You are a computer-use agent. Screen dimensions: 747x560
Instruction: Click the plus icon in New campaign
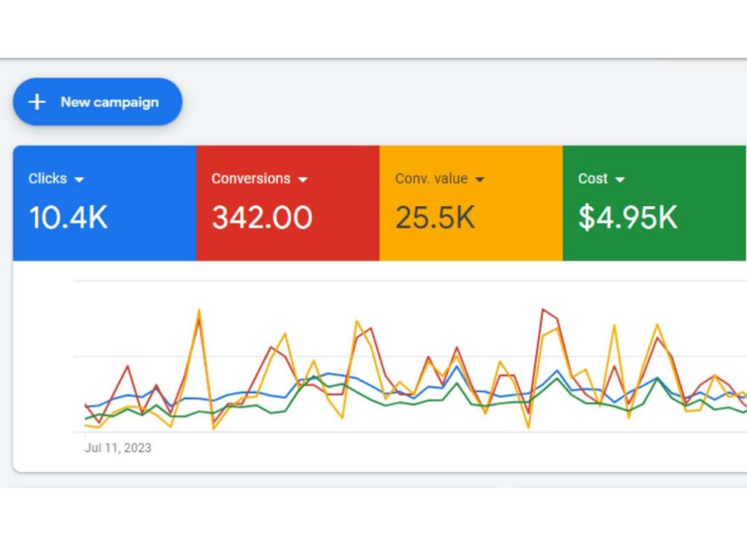(37, 102)
